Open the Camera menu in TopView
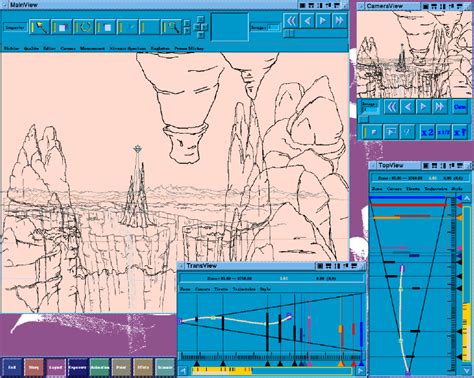The width and height of the screenshot is (474, 378). pyautogui.click(x=394, y=189)
